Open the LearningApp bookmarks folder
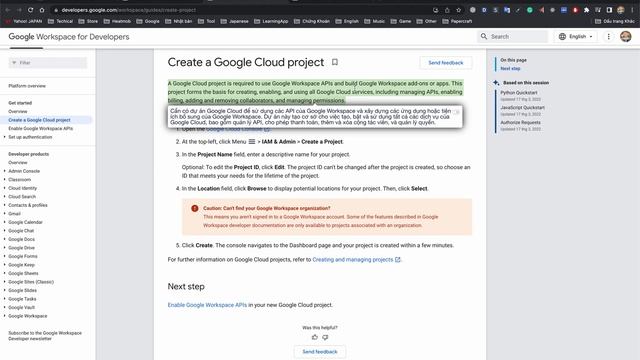 pos(271,21)
